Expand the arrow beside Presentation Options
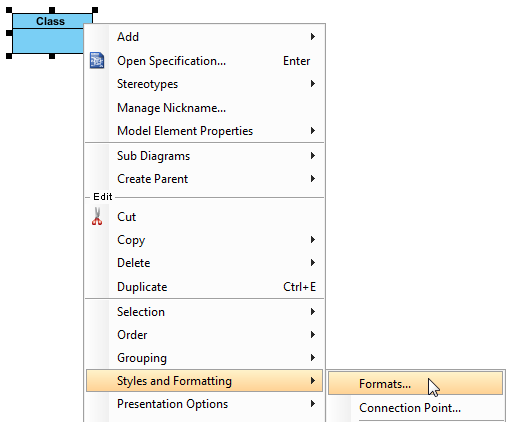 click(313, 403)
